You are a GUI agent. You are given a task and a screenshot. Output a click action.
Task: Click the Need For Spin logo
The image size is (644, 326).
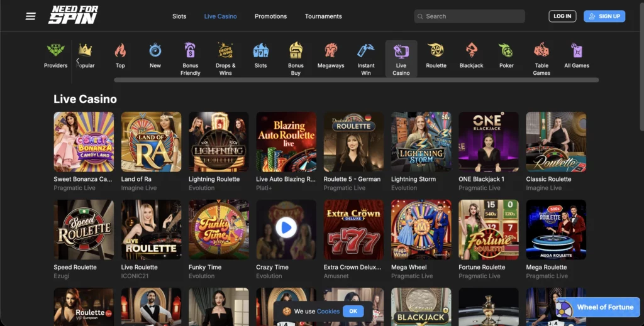[73, 15]
